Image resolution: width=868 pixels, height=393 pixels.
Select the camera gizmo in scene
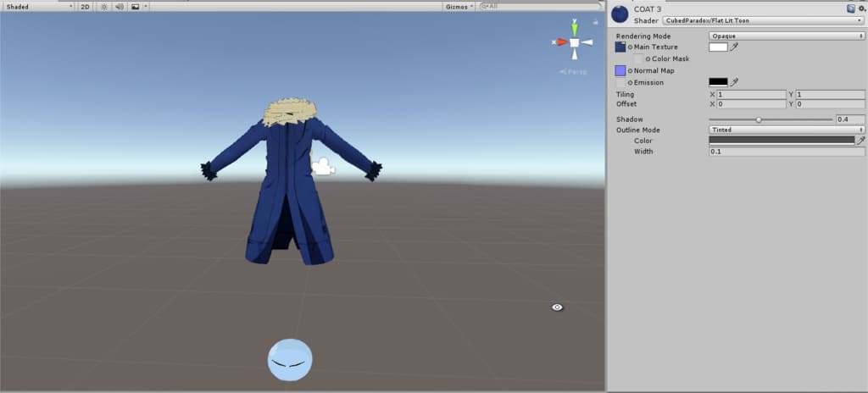click(323, 167)
